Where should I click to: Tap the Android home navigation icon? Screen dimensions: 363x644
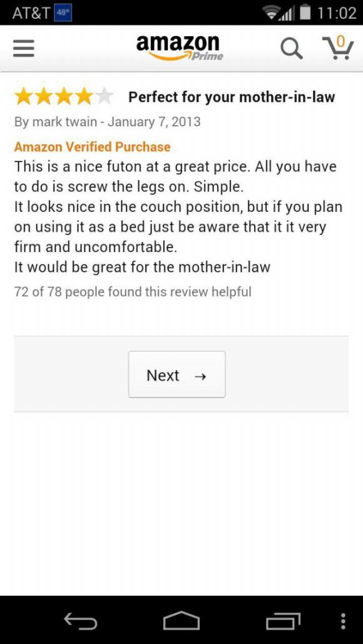pos(181,621)
